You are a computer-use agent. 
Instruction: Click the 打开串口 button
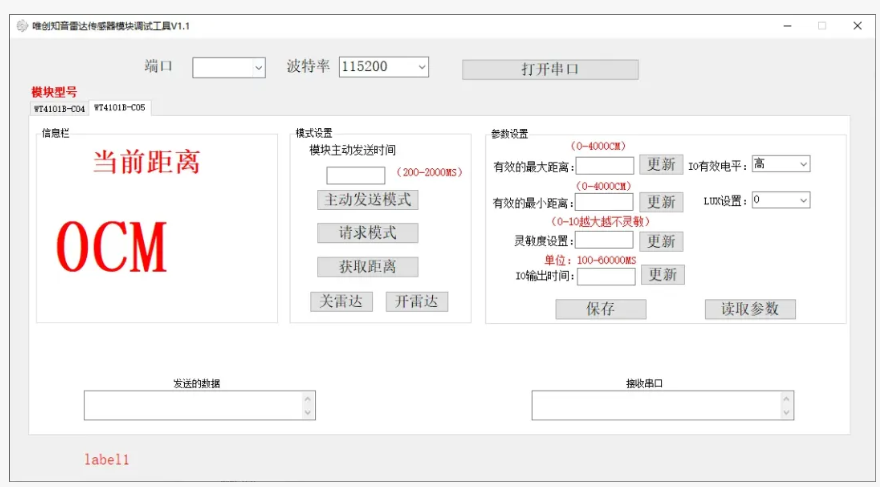(549, 69)
